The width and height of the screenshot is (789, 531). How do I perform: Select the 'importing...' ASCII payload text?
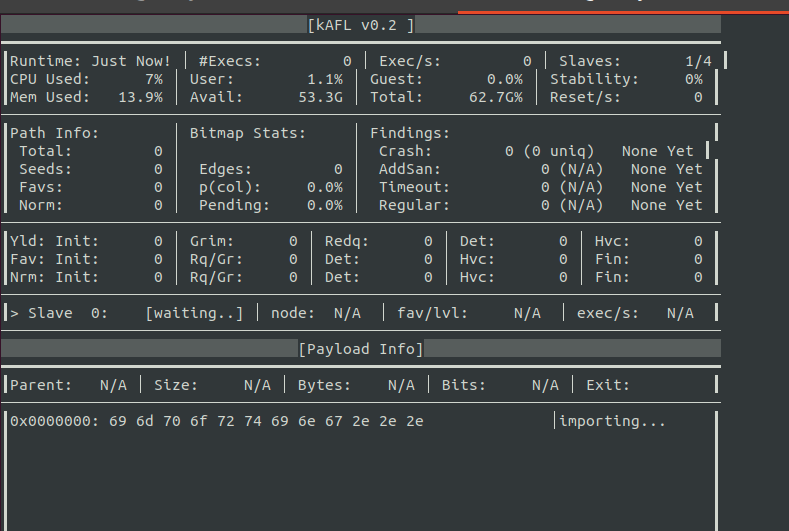tap(612, 421)
